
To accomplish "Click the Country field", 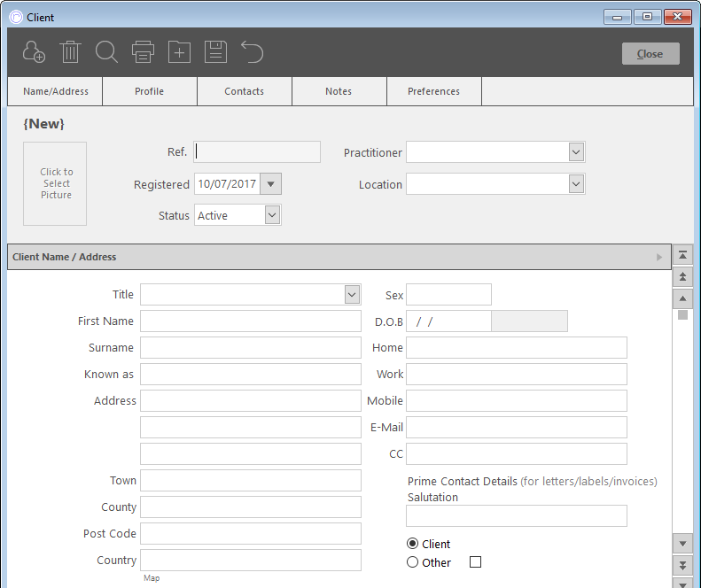I will (251, 561).
